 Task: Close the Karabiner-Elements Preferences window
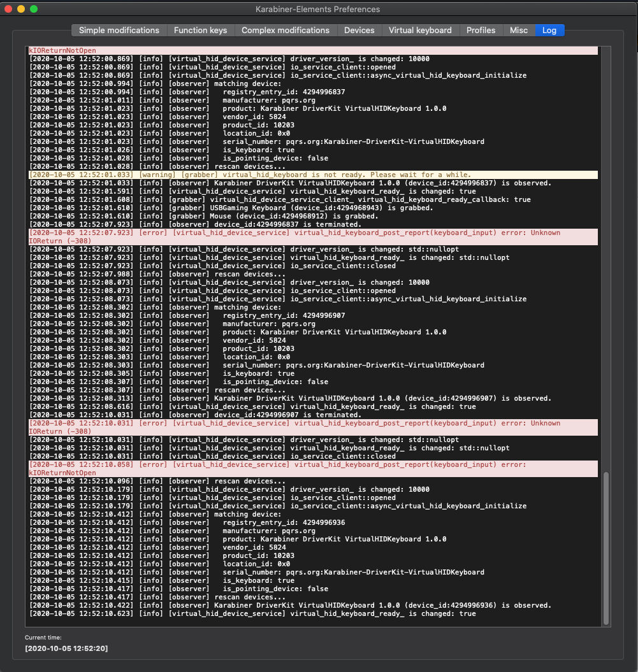coord(8,8)
